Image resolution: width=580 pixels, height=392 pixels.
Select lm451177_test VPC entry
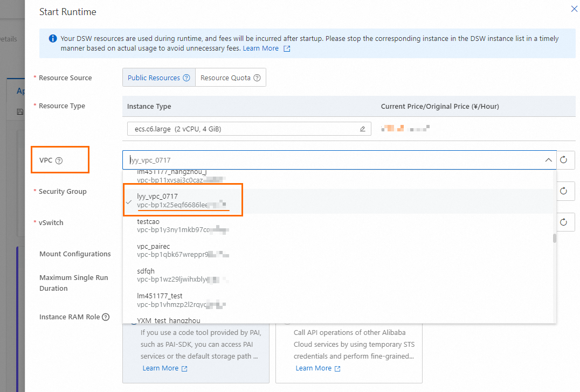(x=160, y=296)
